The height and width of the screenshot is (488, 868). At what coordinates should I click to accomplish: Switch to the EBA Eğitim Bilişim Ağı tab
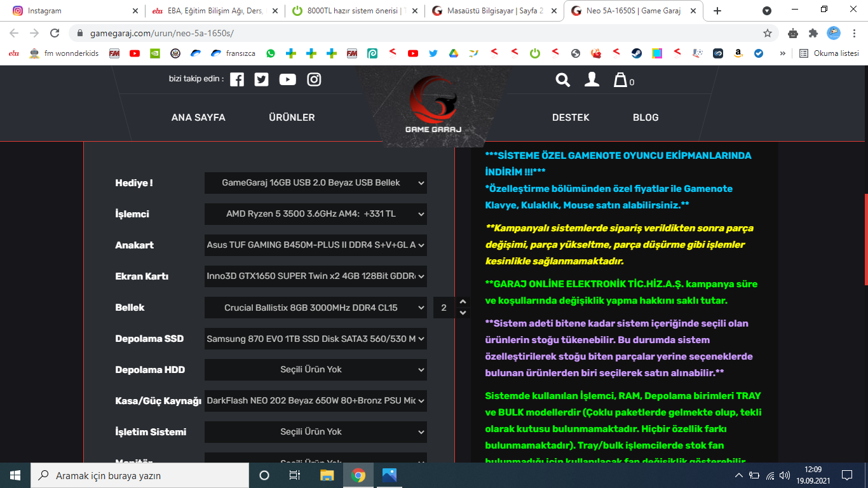pyautogui.click(x=214, y=11)
